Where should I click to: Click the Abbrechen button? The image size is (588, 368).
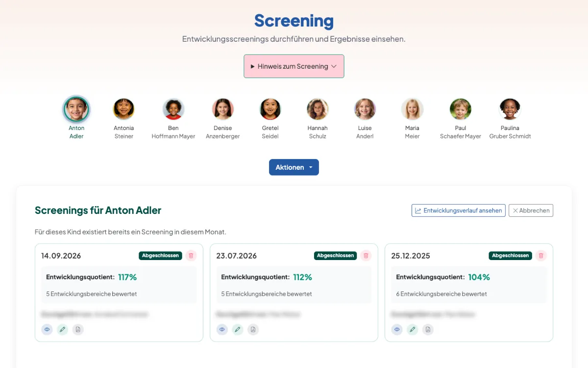tap(531, 210)
